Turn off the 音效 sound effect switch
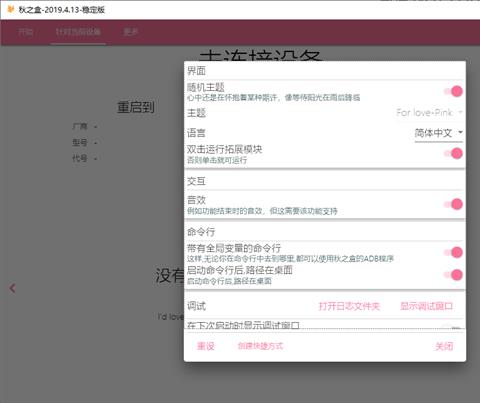The image size is (480, 403). [454, 204]
